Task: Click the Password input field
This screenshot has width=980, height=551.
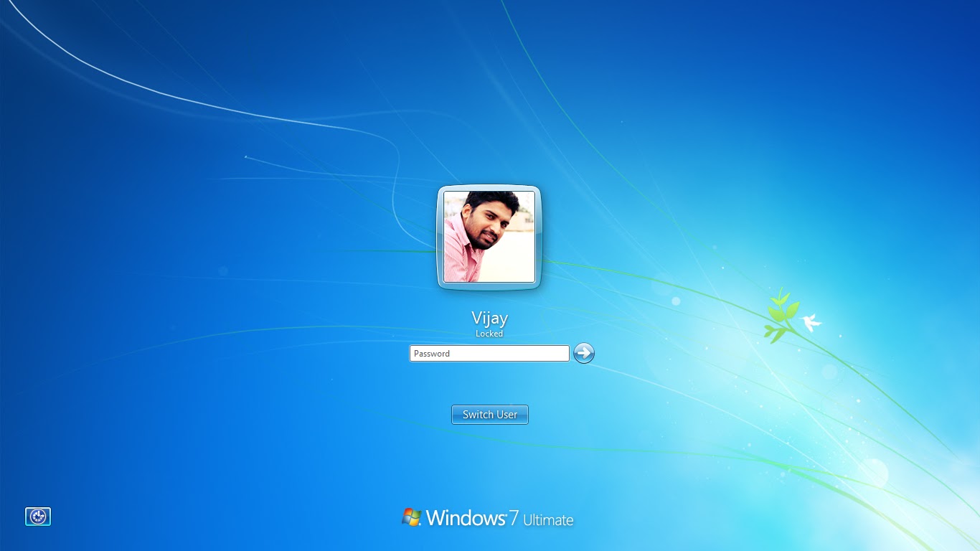Action: click(x=489, y=353)
